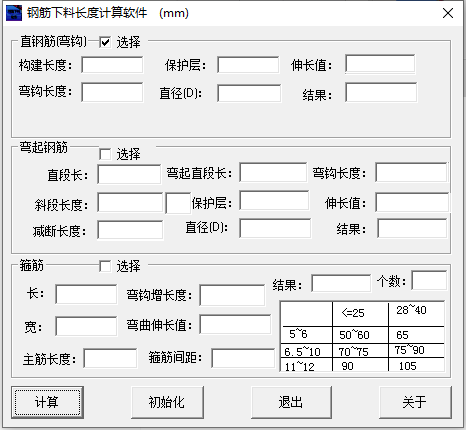The height and width of the screenshot is (430, 466).
Task: Open the 关于 dialog button
Action: click(415, 402)
